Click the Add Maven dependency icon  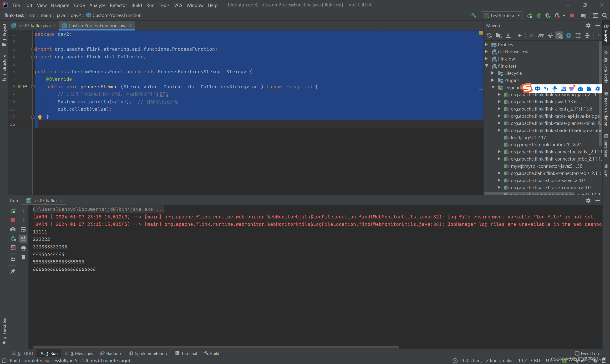[x=519, y=36]
